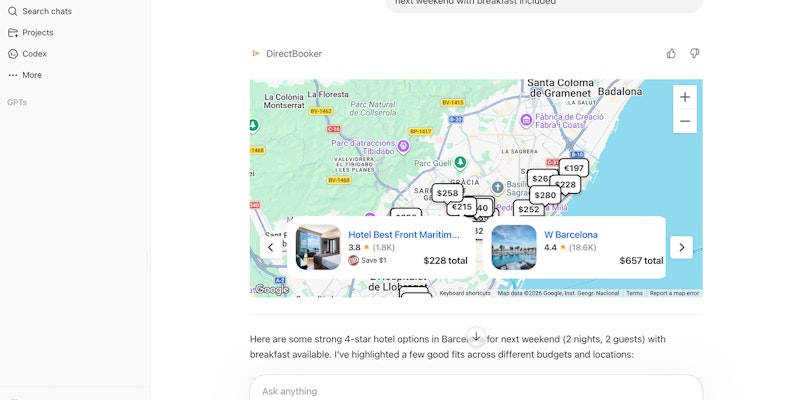This screenshot has height=400, width=800.
Task: Open the map Terms link
Action: pos(634,293)
